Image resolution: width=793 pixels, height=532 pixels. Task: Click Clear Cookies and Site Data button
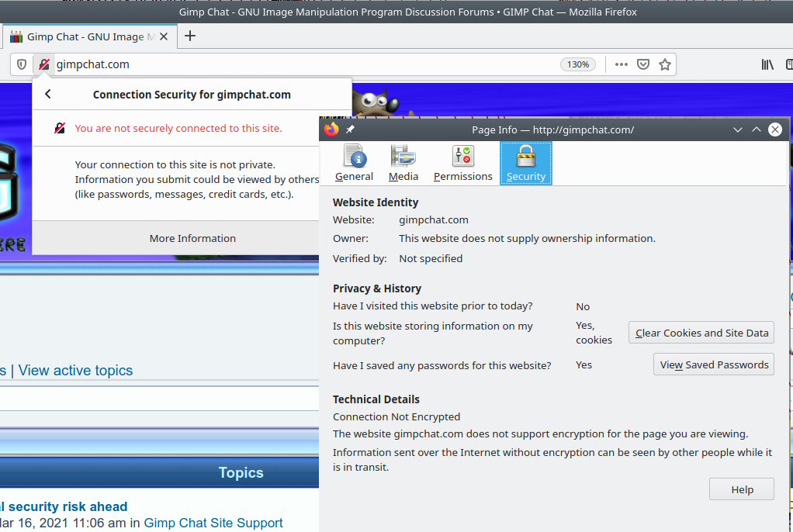(701, 333)
